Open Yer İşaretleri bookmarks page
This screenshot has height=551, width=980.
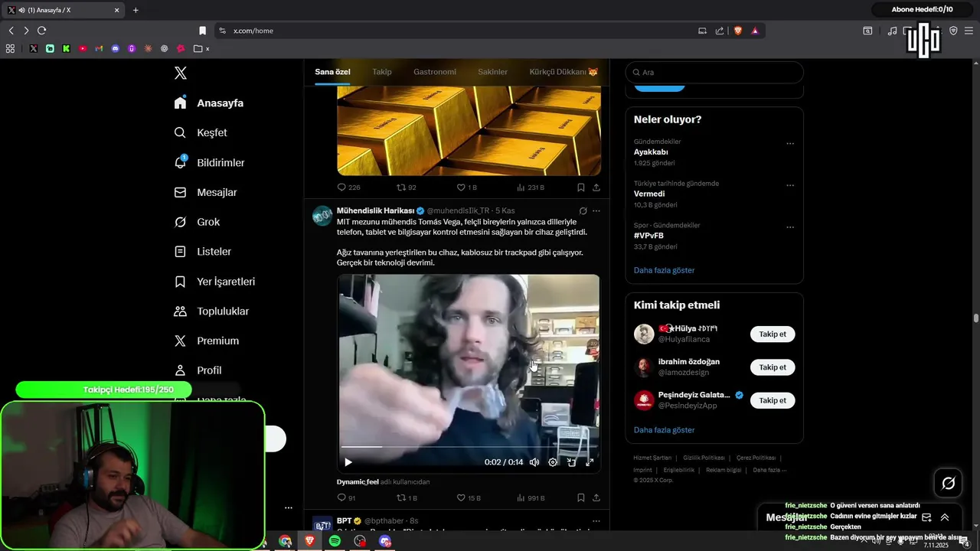coord(214,281)
